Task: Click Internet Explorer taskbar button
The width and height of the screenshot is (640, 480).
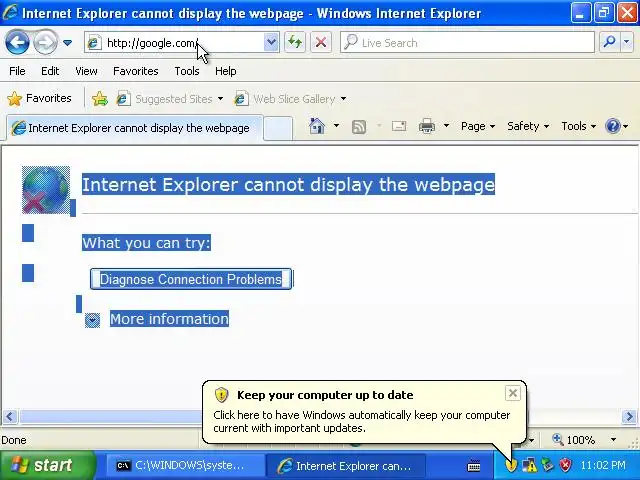Action: pyautogui.click(x=345, y=466)
